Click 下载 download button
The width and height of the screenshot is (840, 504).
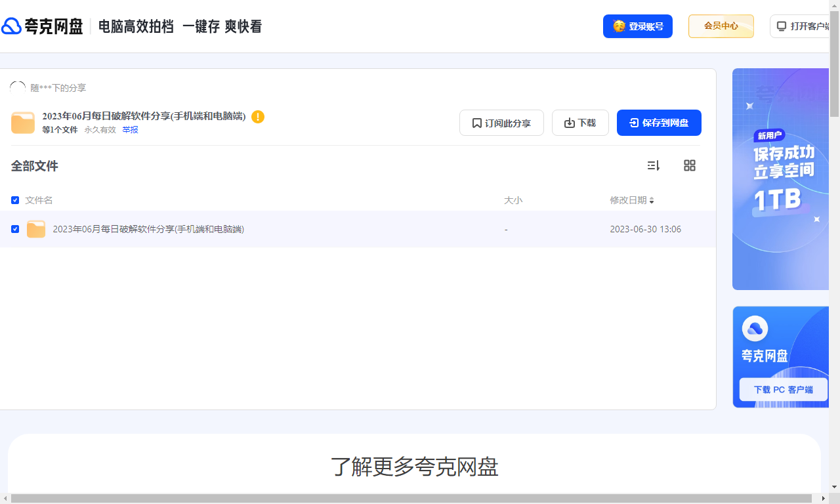[x=580, y=123]
